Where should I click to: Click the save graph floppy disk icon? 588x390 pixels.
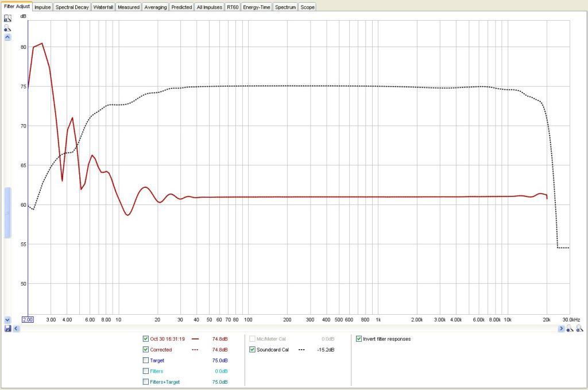click(7, 328)
